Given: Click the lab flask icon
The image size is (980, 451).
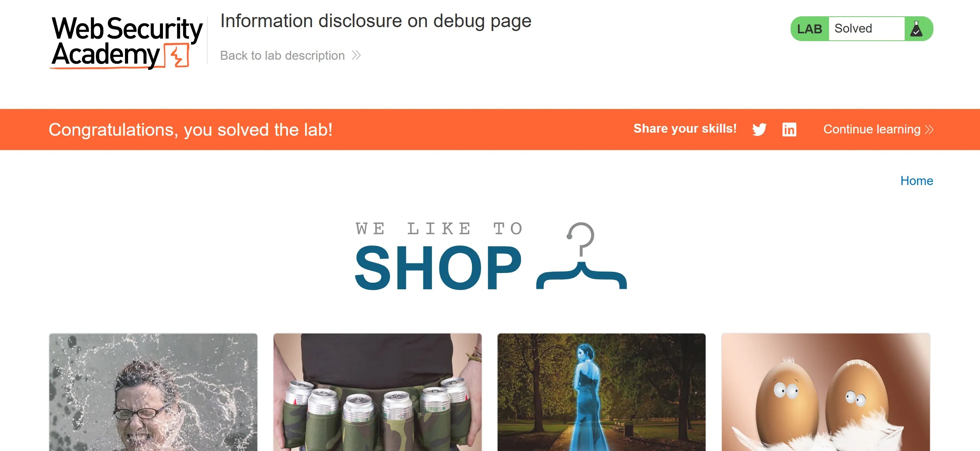Looking at the screenshot, I should pyautogui.click(x=916, y=29).
